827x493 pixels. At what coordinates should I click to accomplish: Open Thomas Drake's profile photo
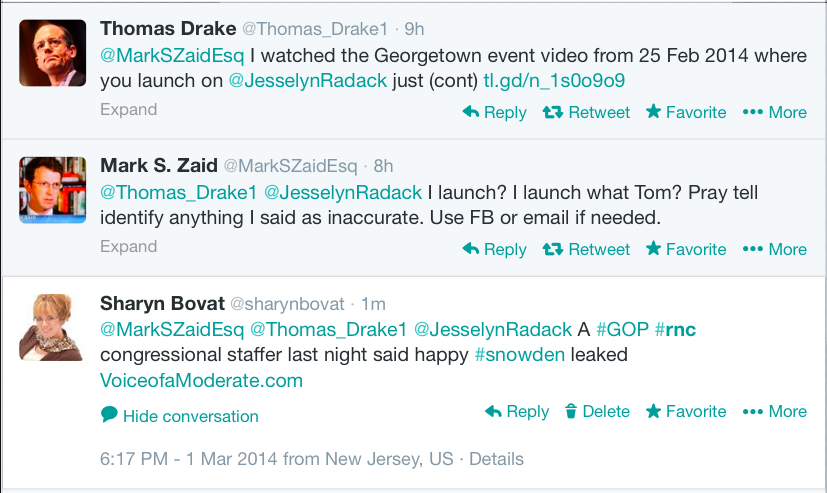pos(53,53)
